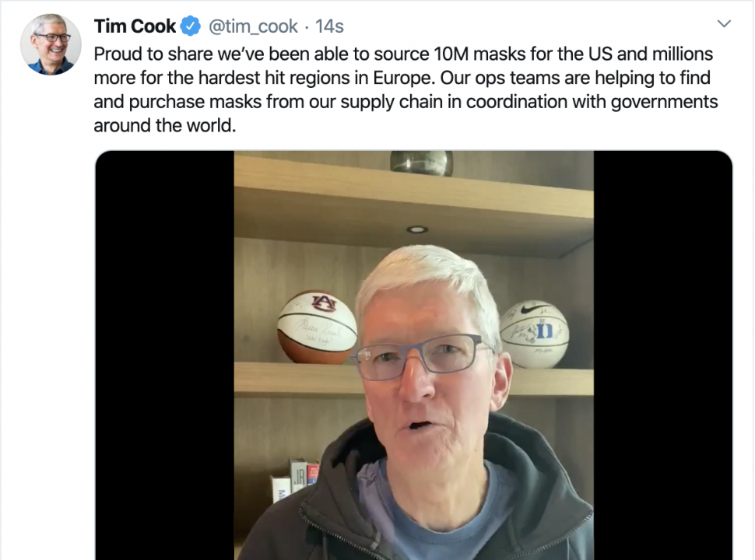Click the dark vase on top shelf
Image resolution: width=755 pixels, height=560 pixels.
point(421,163)
